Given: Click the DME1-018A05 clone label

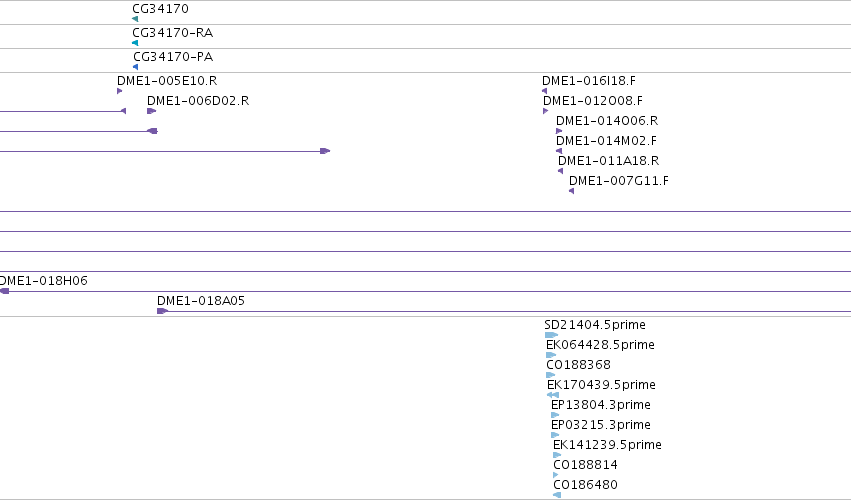Looking at the screenshot, I should 201,301.
